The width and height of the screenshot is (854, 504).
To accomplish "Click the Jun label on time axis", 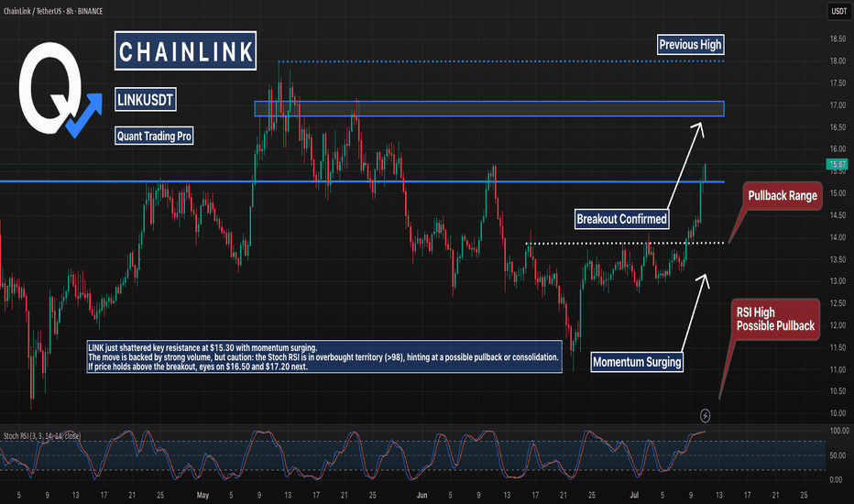I will (x=422, y=495).
